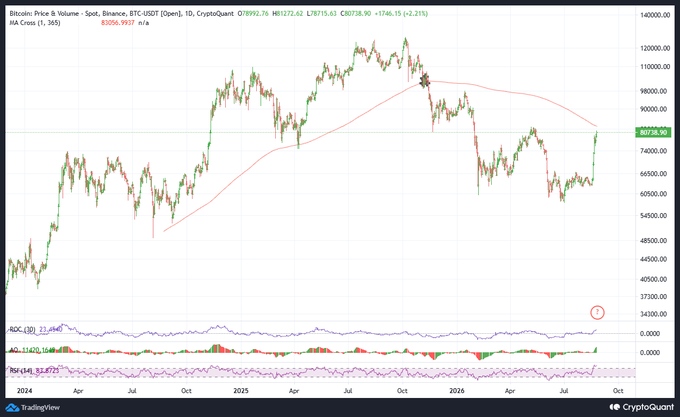Click the 98000.00 price axis label
This screenshot has width=680, height=417.
(x=655, y=91)
